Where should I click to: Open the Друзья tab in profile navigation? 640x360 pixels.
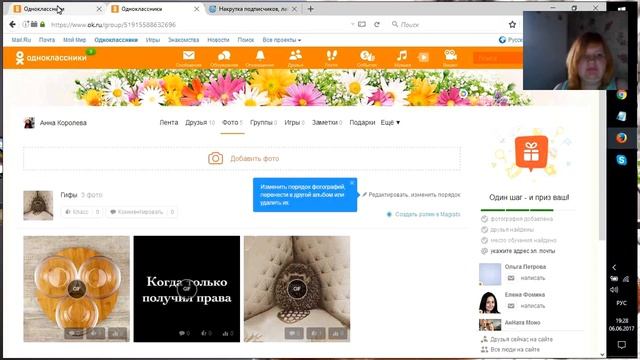tap(200, 122)
